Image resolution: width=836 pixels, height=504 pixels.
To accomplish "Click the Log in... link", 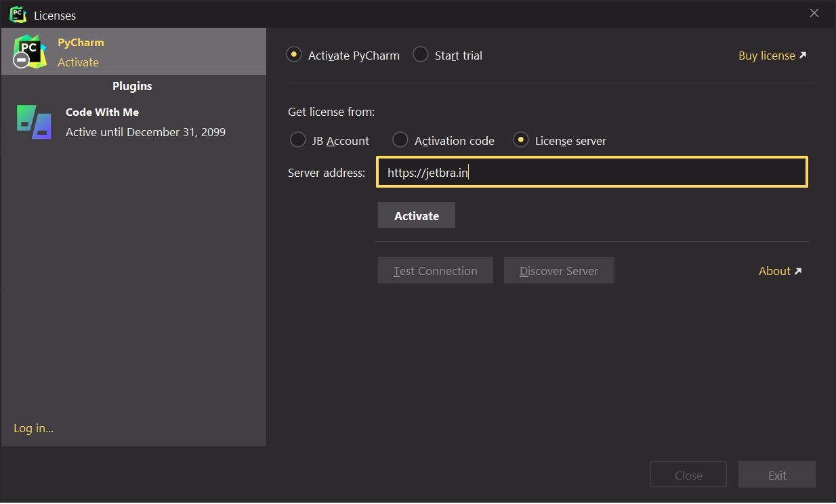I will click(x=33, y=428).
